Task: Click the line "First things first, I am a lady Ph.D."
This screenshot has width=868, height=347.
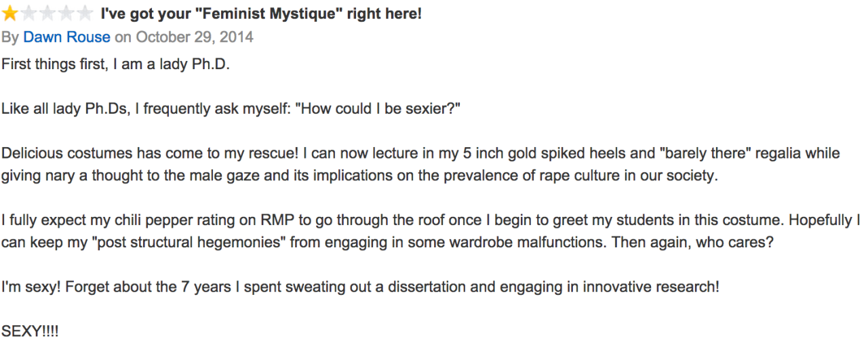Action: 120,64
